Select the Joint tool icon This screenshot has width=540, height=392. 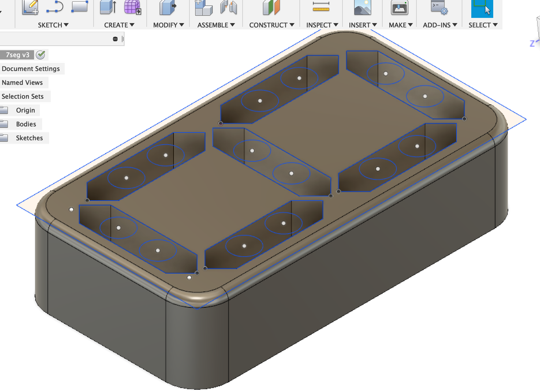[x=228, y=7]
